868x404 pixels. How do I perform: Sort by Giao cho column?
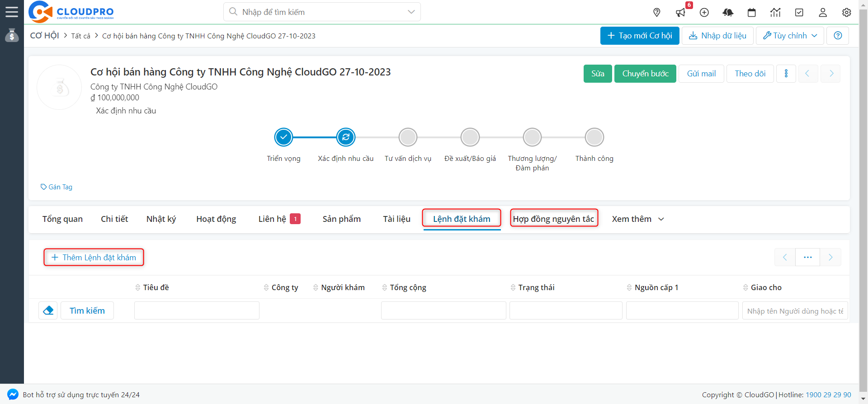click(762, 287)
